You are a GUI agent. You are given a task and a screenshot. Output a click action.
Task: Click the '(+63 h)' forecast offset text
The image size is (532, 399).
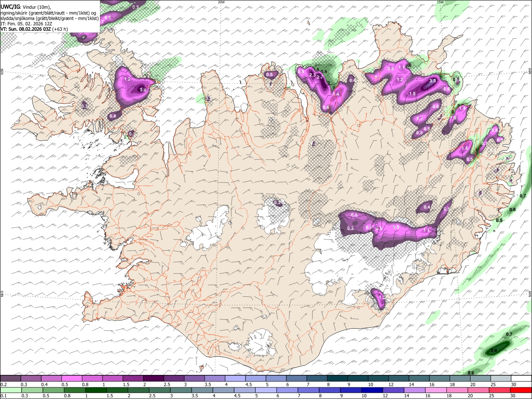click(60, 29)
